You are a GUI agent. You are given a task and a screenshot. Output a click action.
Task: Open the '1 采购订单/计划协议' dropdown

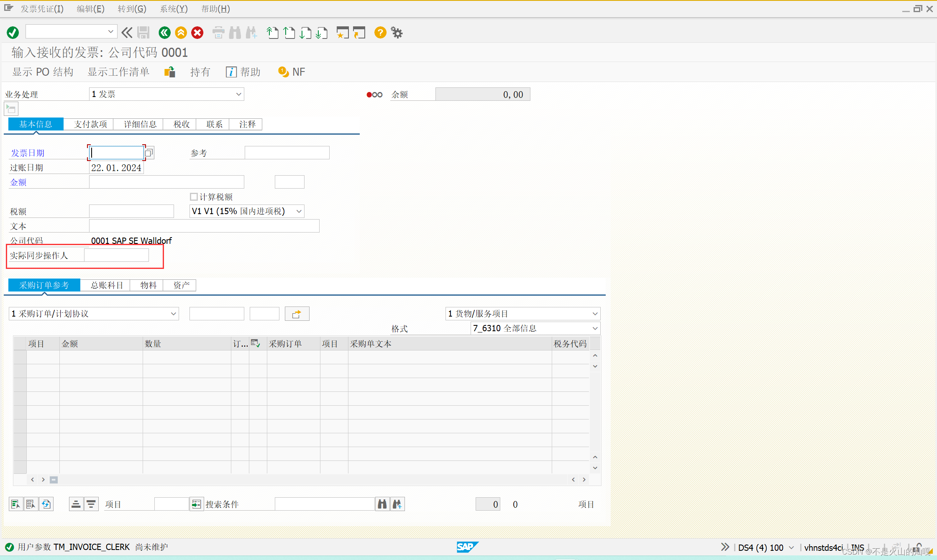pyautogui.click(x=94, y=314)
